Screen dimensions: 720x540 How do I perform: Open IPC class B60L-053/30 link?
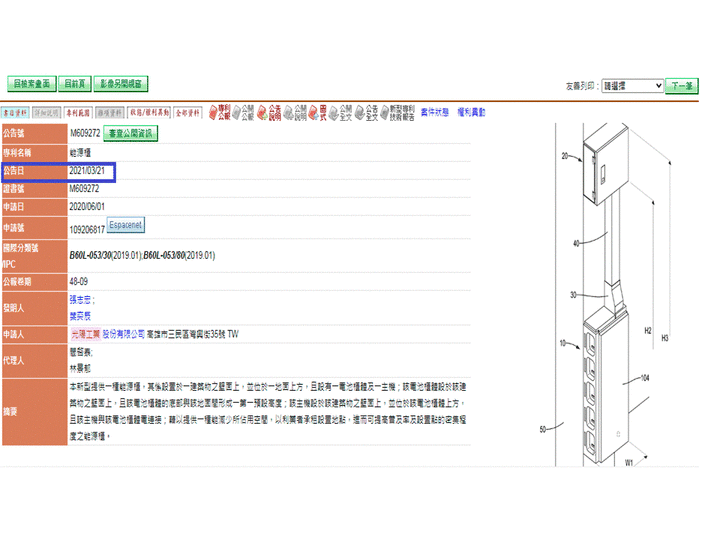coord(90,255)
